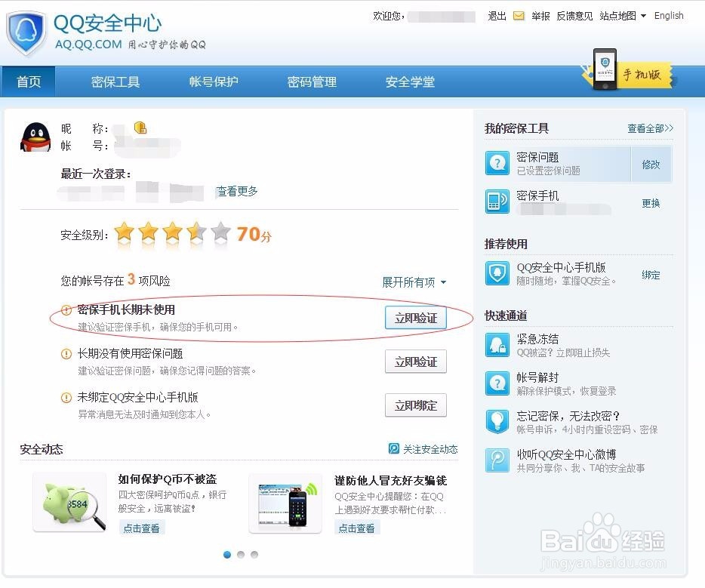This screenshot has height=588, width=705.
Task: Click the 帐号解封 question icon
Action: click(497, 383)
